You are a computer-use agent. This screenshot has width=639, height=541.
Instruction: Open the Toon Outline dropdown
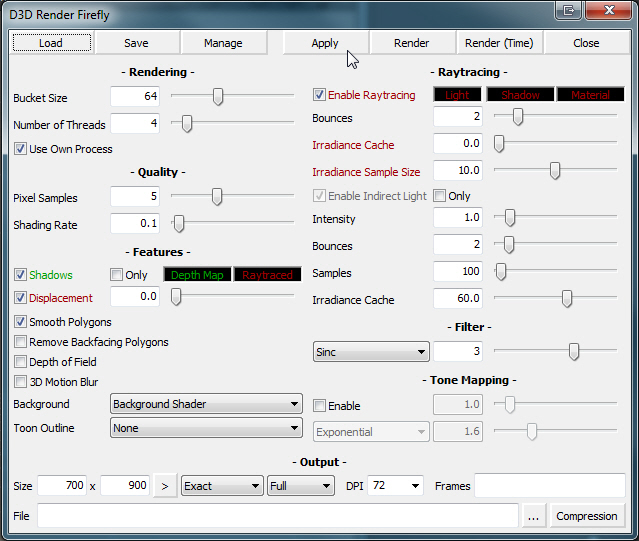[206, 428]
